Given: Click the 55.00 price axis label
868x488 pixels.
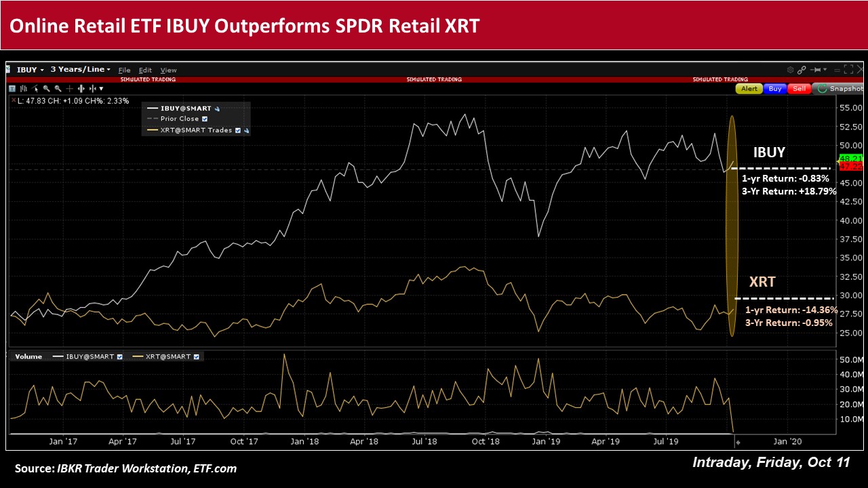Looking at the screenshot, I should 850,108.
